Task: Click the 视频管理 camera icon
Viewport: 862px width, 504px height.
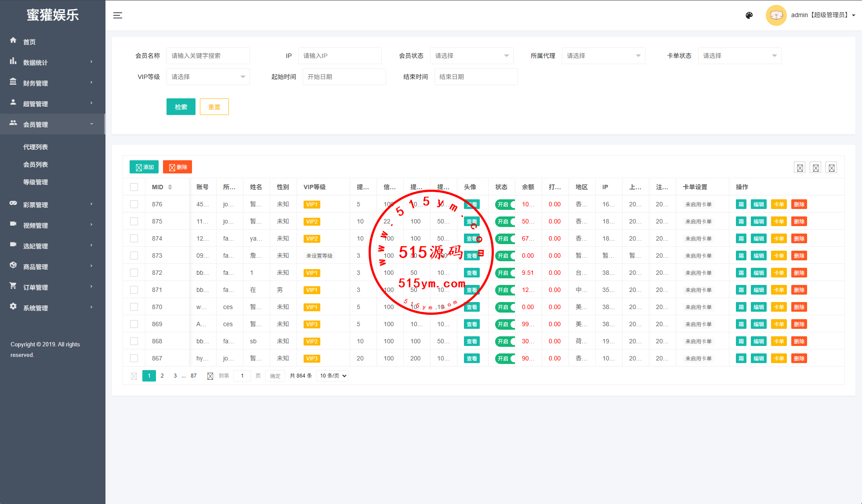Action: 13,224
